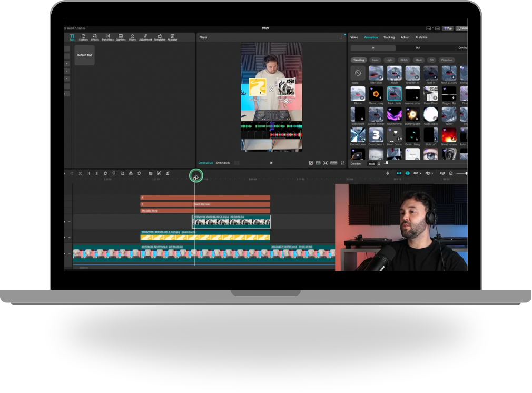Viewport: 532px width, 393px height.
Task: Click the Duration stepper arrows
Action: pyautogui.click(x=379, y=164)
